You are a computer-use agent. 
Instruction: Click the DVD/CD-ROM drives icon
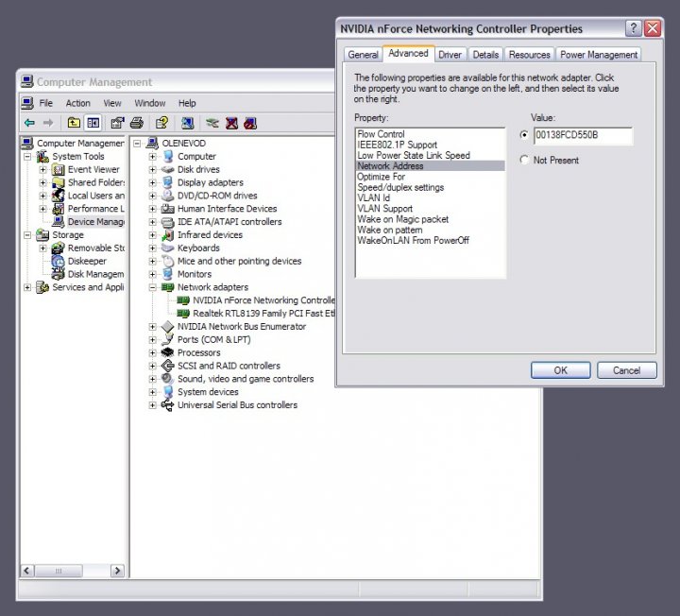pyautogui.click(x=167, y=196)
